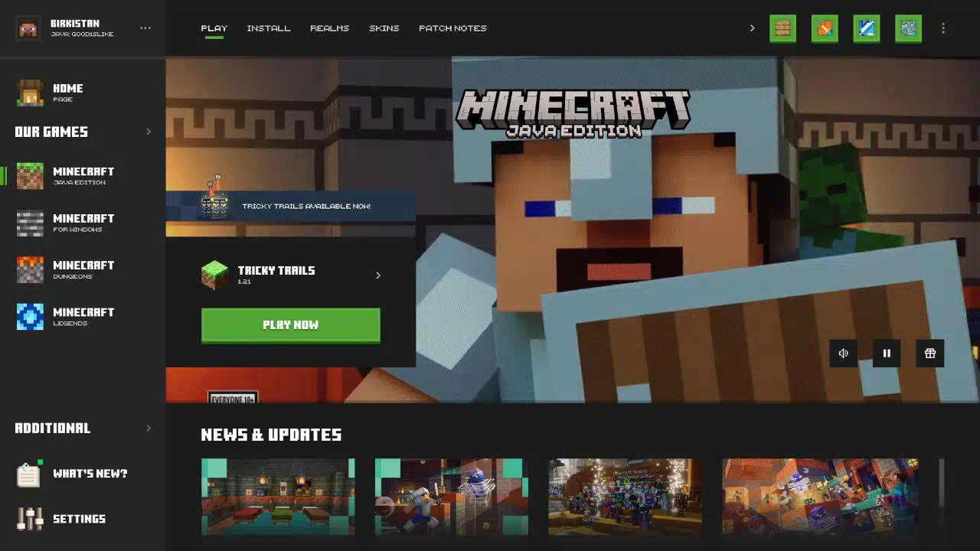The image size is (980, 551).
Task: Click the green Play Now button
Action: point(291,325)
